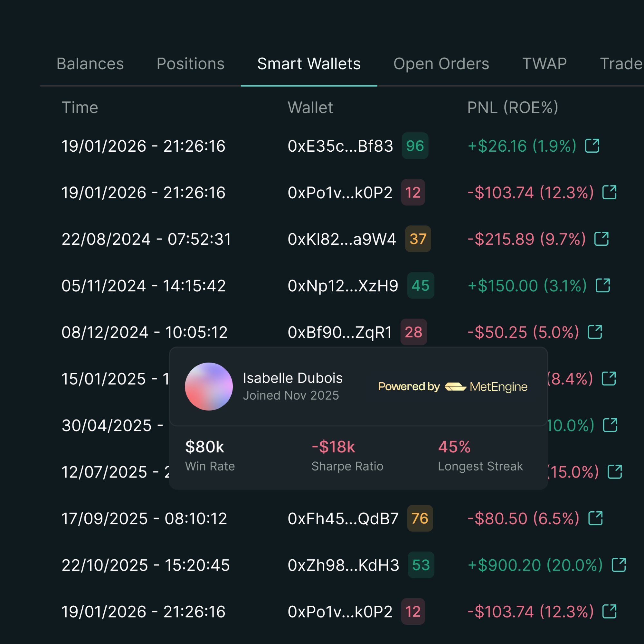Click score badge 53 beside 0xZh98...KdH3
Screen dimensions: 644x644
pos(421,565)
